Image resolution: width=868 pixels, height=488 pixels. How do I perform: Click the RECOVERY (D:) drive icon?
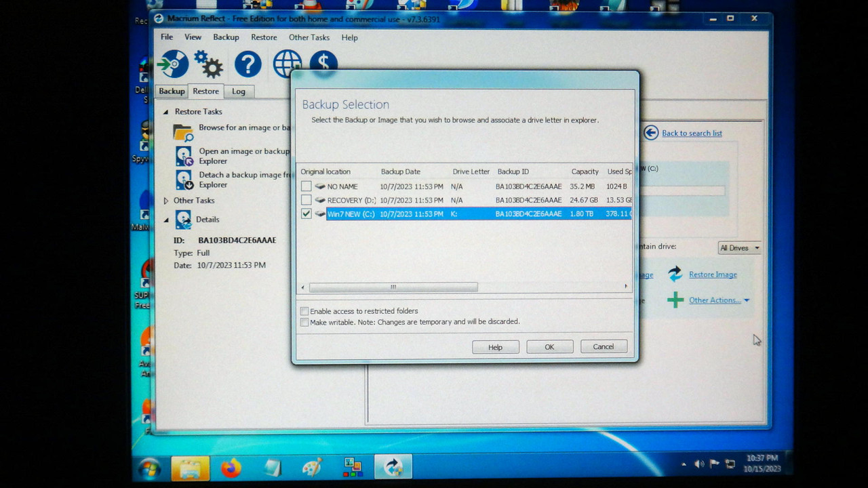pos(320,200)
